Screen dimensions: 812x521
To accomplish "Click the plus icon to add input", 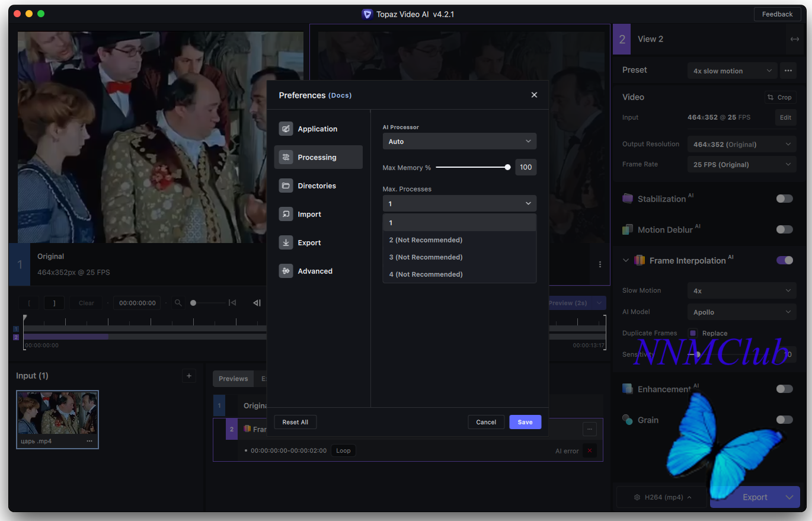I will coord(189,376).
